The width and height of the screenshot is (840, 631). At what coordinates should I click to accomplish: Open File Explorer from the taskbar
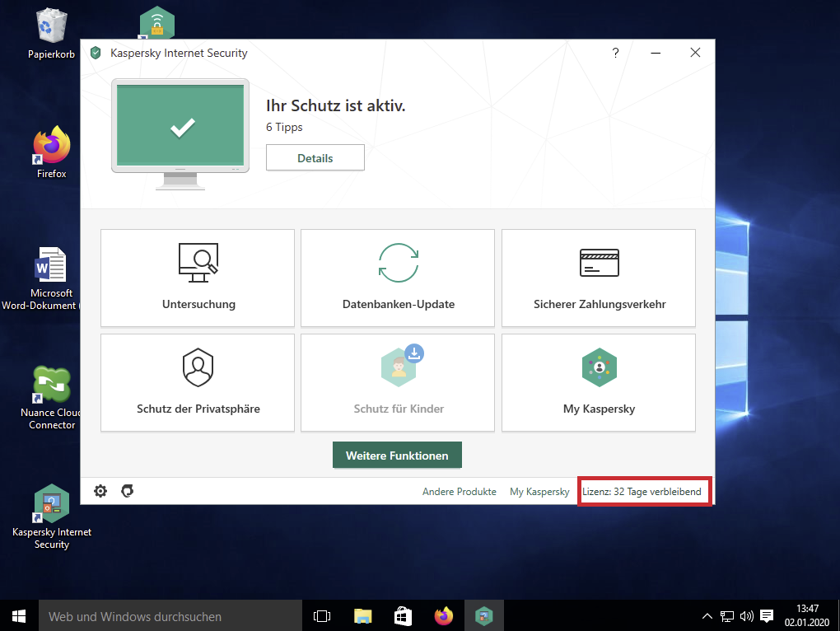pyautogui.click(x=362, y=616)
